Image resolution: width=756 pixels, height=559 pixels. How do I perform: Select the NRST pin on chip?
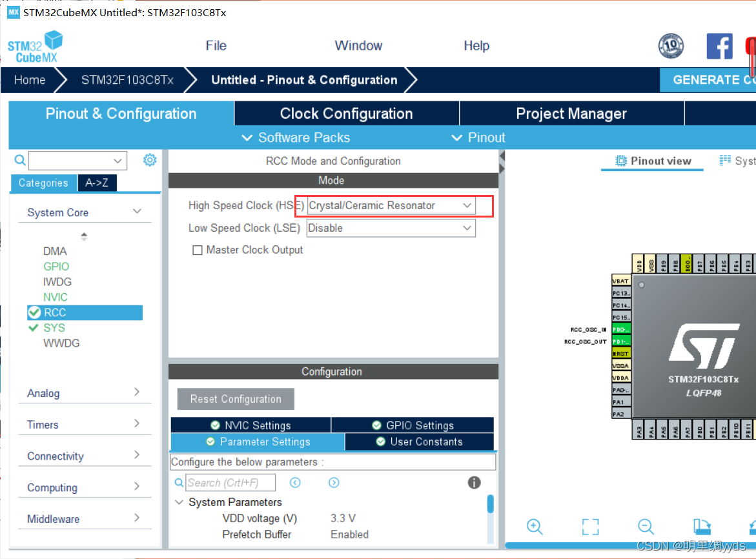coord(621,354)
